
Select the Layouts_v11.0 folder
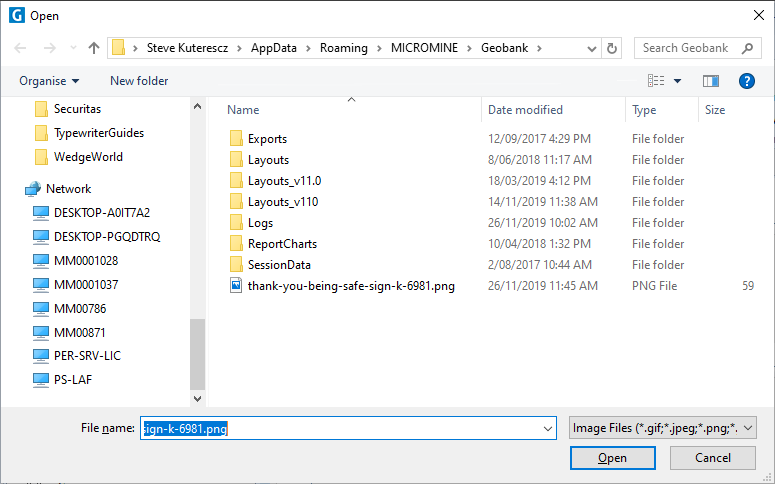[276, 181]
